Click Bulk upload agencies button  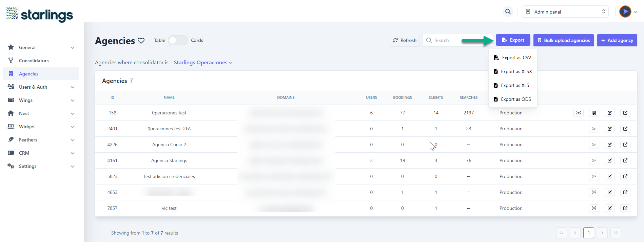pos(563,40)
